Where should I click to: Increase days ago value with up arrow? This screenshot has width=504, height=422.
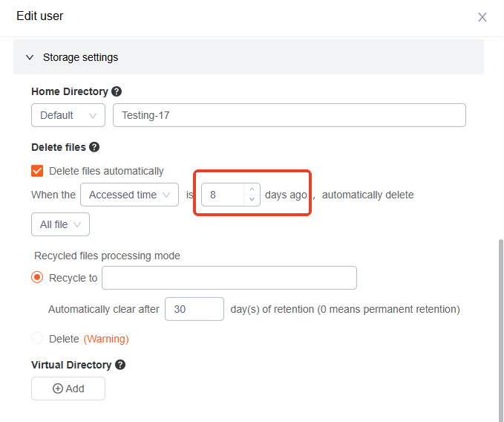(252, 189)
